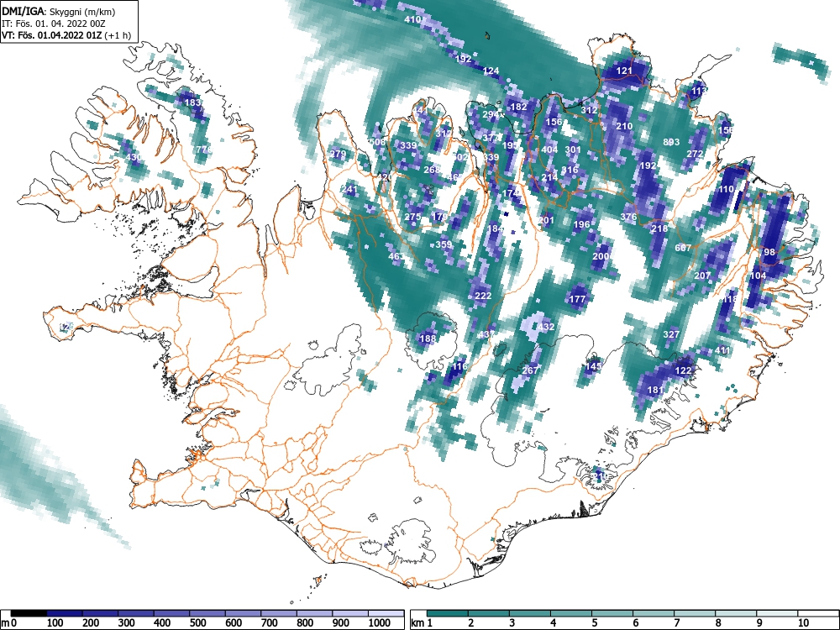
Task: Select the map value 463
Action: [396, 256]
